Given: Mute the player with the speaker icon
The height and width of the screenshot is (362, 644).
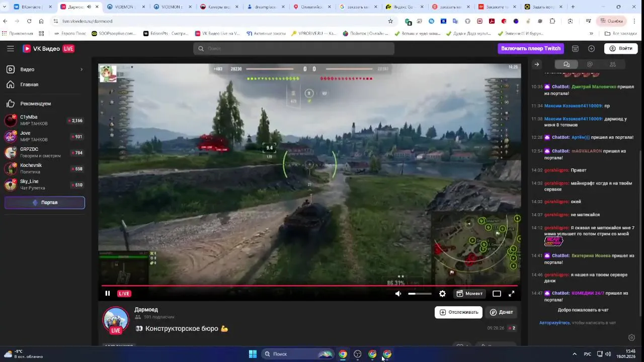Looking at the screenshot, I should click(x=398, y=294).
